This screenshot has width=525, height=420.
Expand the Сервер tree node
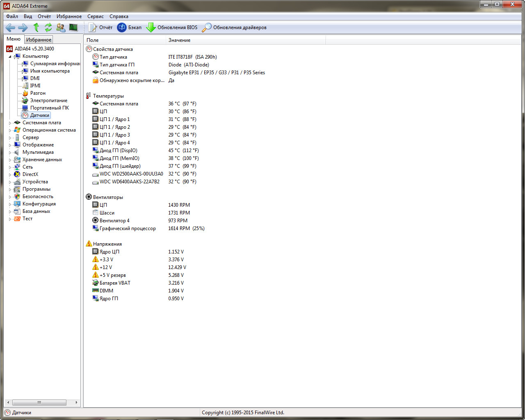pos(10,137)
